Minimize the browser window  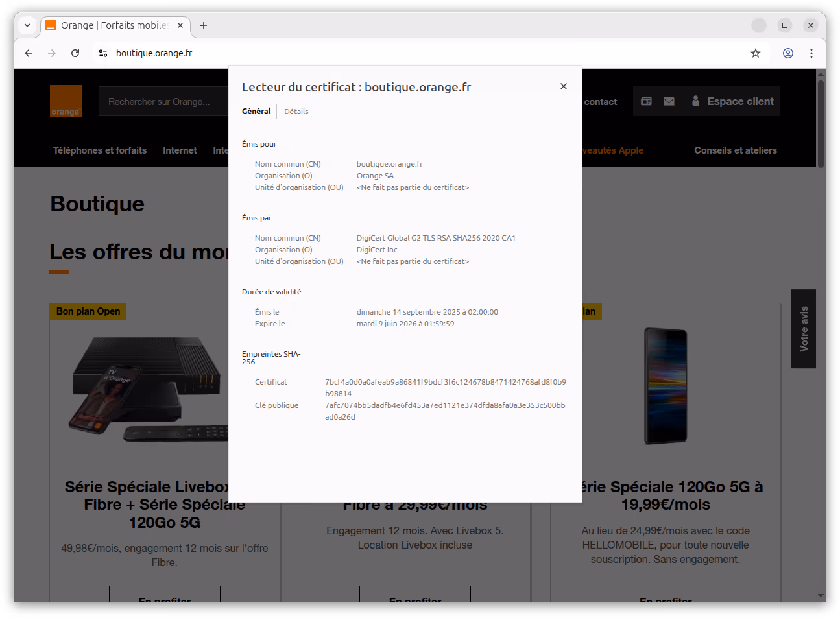pos(759,25)
